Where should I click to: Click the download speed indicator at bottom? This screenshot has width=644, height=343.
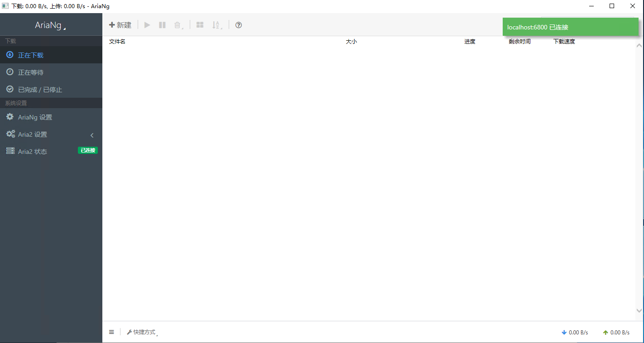(575, 333)
